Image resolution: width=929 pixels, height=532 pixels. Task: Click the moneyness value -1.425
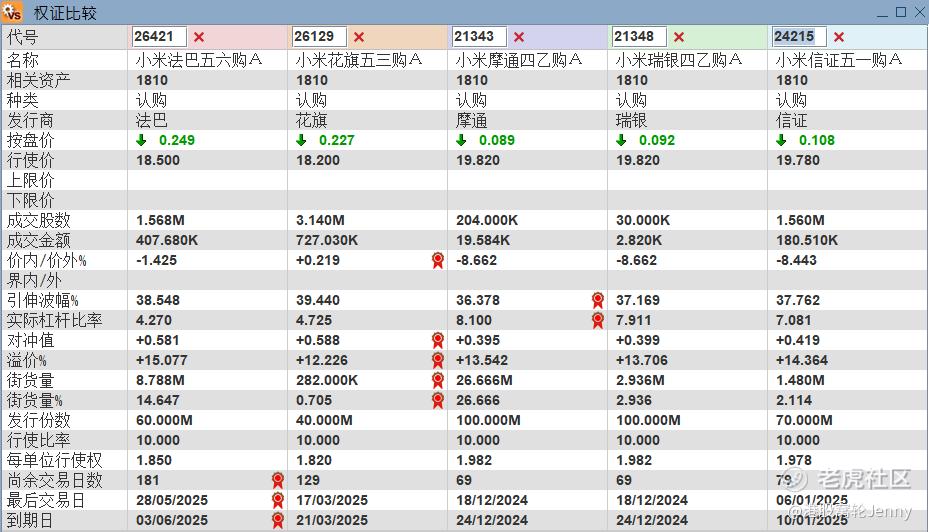pyautogui.click(x=156, y=260)
